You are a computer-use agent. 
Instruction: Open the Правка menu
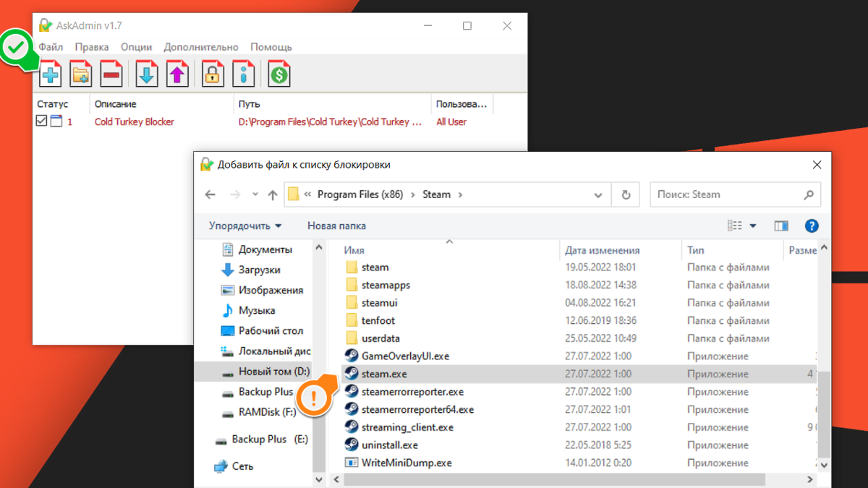(x=92, y=47)
